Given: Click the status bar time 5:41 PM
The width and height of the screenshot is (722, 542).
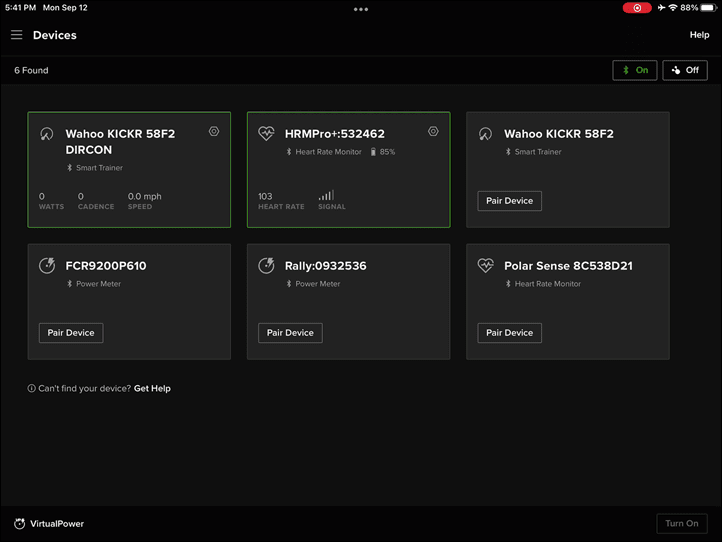Looking at the screenshot, I should (x=20, y=8).
